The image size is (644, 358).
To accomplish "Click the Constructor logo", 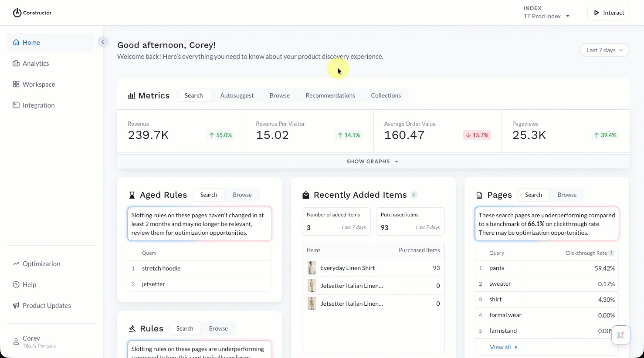I will pos(32,13).
